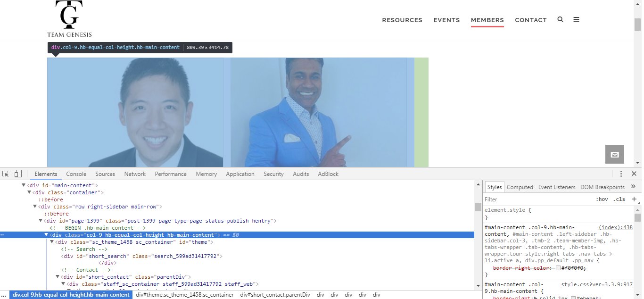Image resolution: width=644 pixels, height=299 pixels.
Task: Collapse the div id page-1399 node
Action: coord(41,221)
